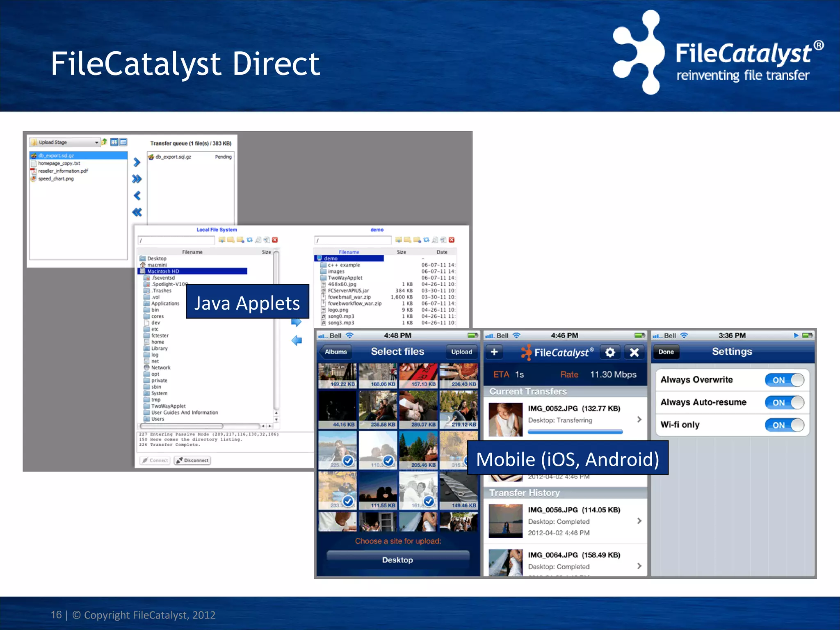The image size is (840, 630).
Task: Tap the X close icon in FileCatalyst mobile
Action: [634, 352]
